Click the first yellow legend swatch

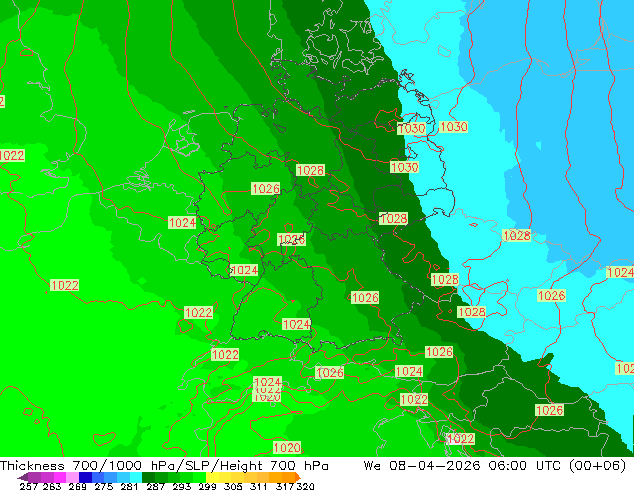[212, 477]
